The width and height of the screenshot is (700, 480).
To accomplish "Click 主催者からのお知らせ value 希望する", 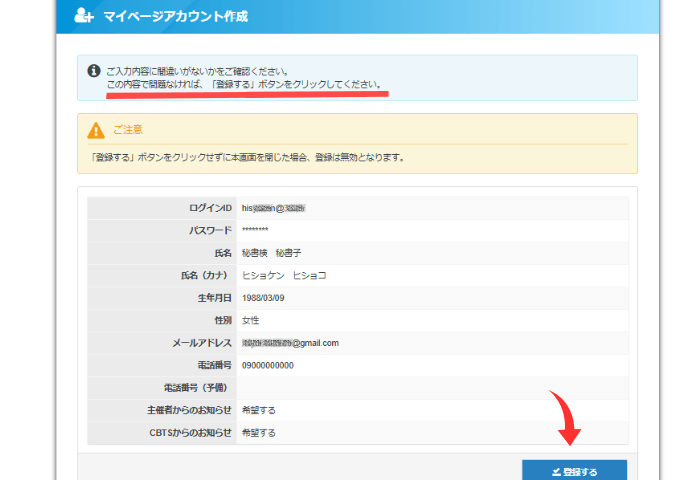I will (x=258, y=410).
